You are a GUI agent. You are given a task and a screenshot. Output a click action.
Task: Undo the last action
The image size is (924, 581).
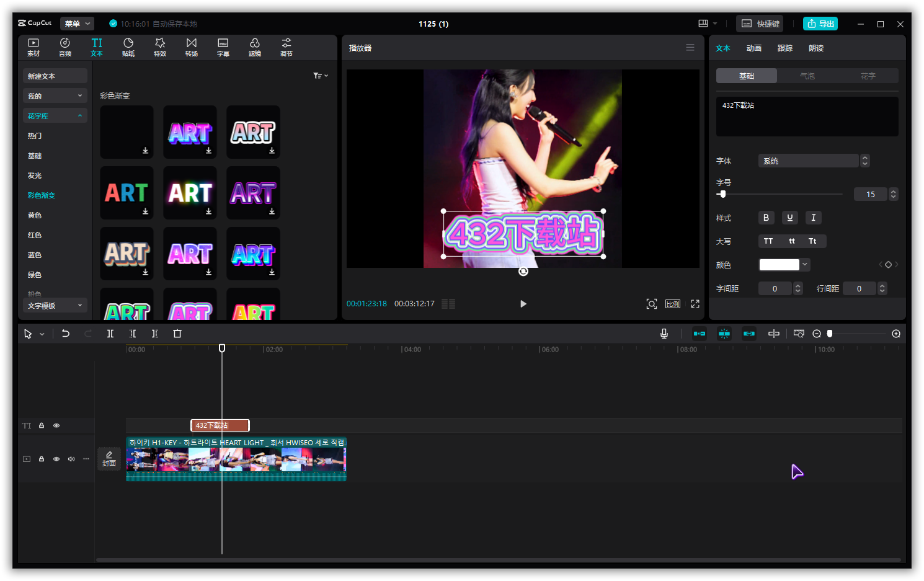(x=66, y=334)
